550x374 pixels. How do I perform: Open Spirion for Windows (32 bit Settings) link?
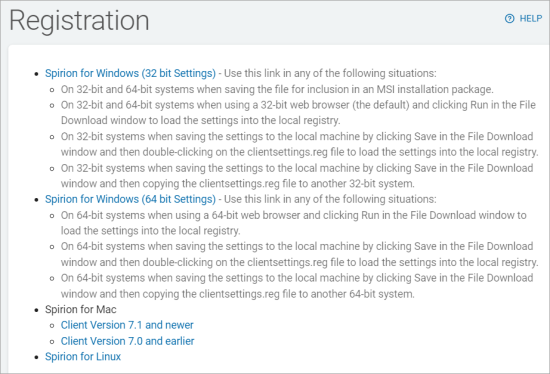click(x=130, y=73)
